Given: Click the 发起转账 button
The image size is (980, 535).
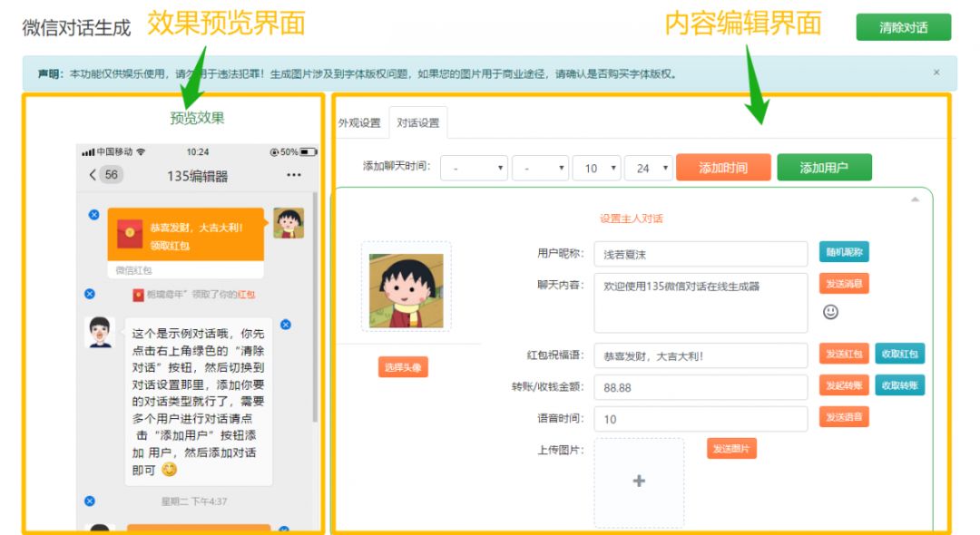Looking at the screenshot, I should [x=844, y=385].
